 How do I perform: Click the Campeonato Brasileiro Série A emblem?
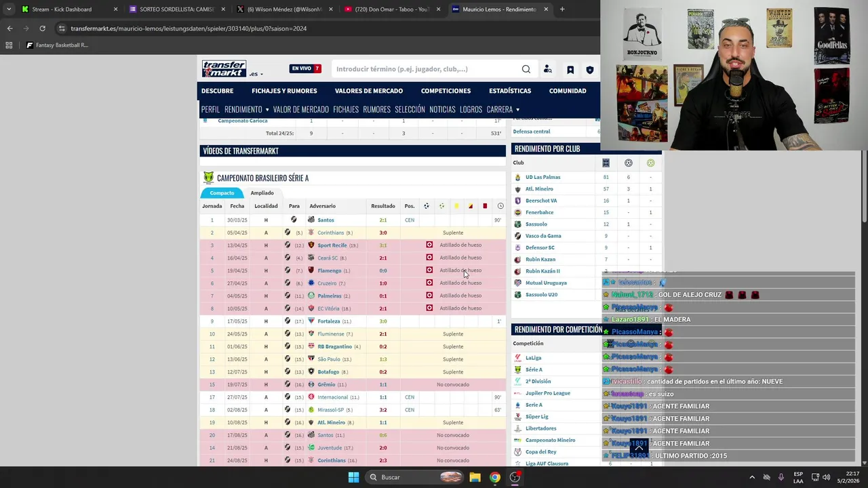point(208,178)
